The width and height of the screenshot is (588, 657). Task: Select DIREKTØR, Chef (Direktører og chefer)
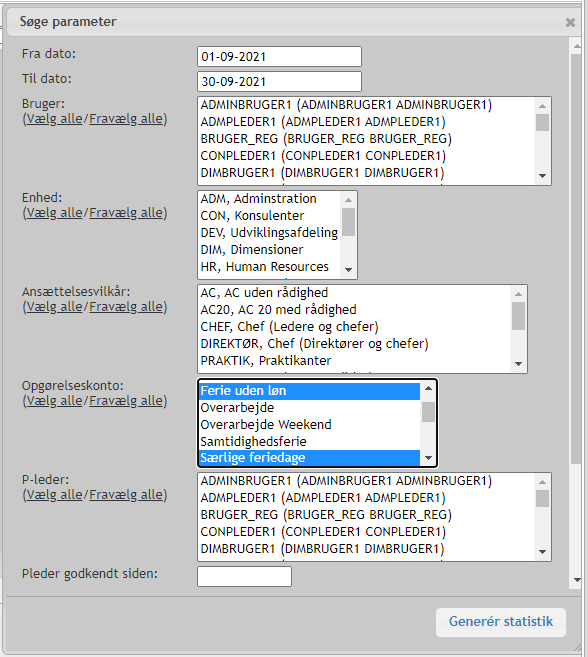pos(355,344)
